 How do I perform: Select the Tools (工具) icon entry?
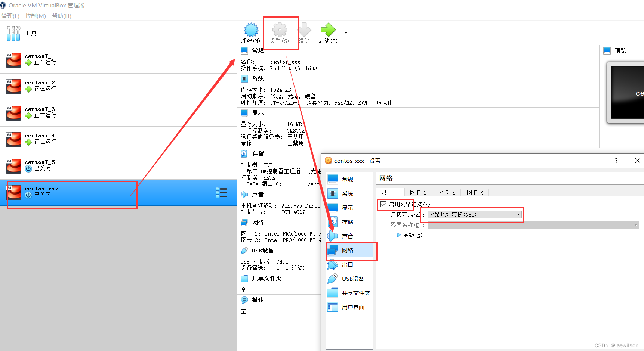[13, 34]
